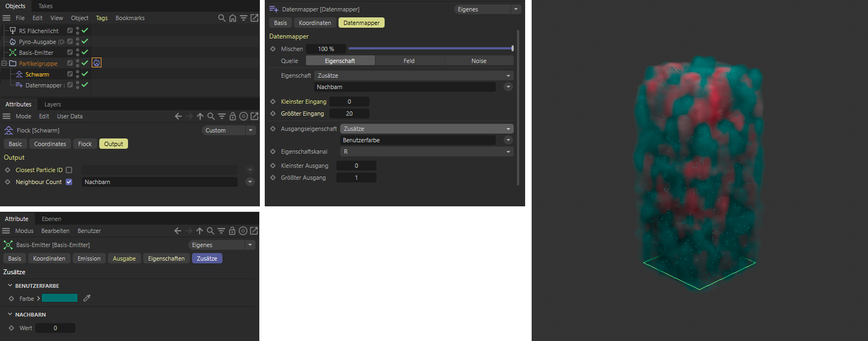Toggle the green enable checkmark for Datenmapper
868x341 pixels.
click(85, 85)
